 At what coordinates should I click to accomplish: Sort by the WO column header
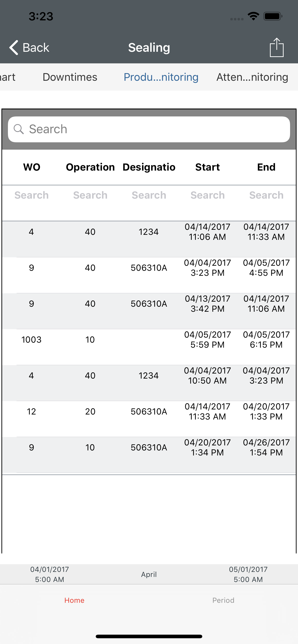32,167
